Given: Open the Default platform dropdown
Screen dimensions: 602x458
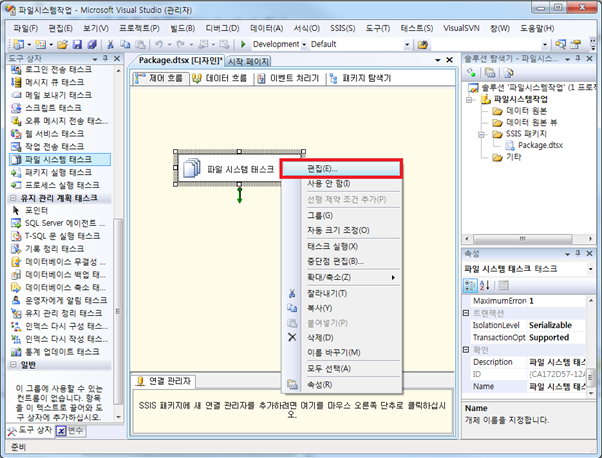Looking at the screenshot, I should (407, 45).
